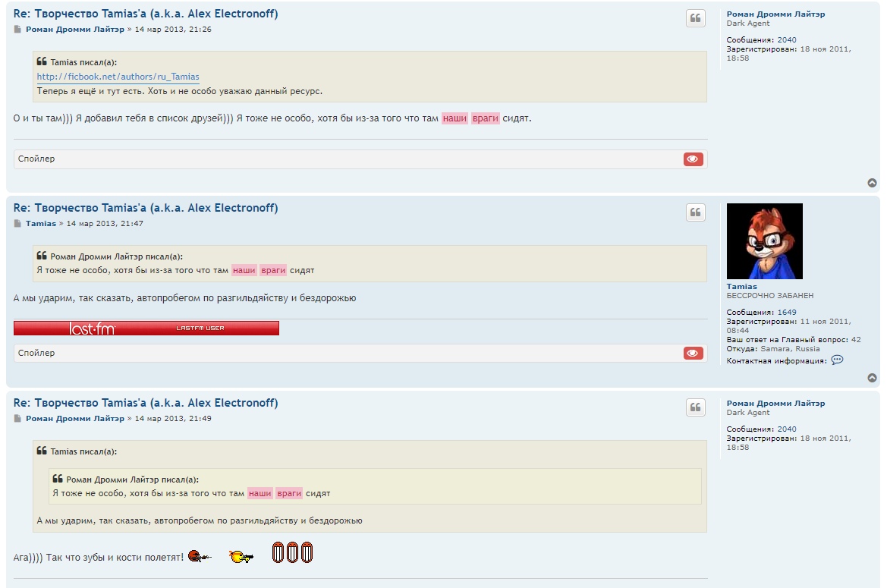This screenshot has height=588, width=887.
Task: Open third post title at 21:49
Action: coord(146,403)
